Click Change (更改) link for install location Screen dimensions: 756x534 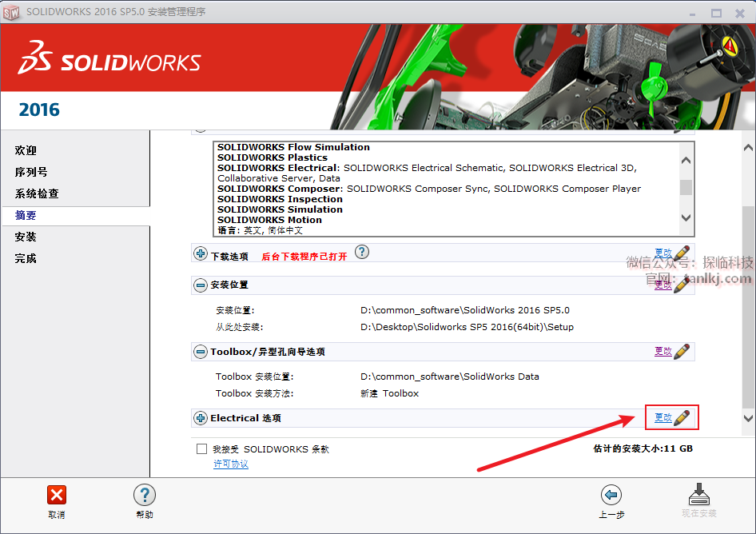tap(662, 285)
